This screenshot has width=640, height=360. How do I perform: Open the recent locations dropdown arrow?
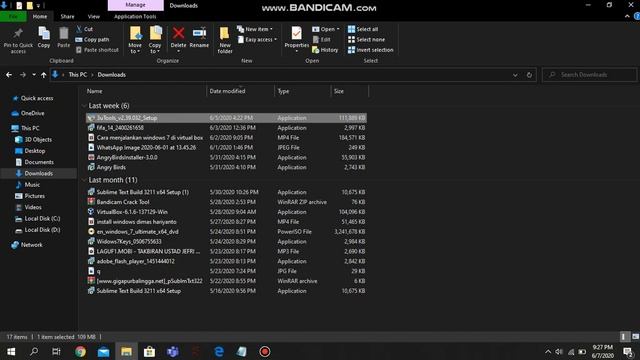[34, 75]
